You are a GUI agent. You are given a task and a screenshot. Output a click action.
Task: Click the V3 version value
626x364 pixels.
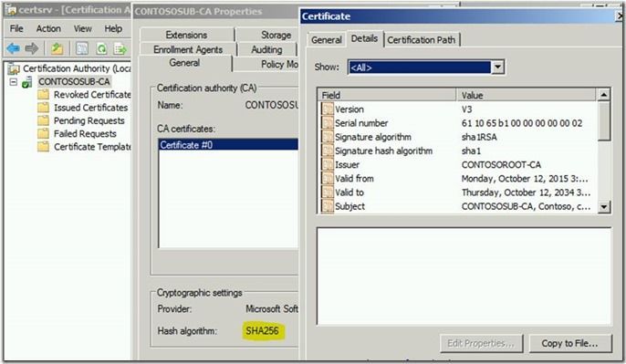pos(466,109)
